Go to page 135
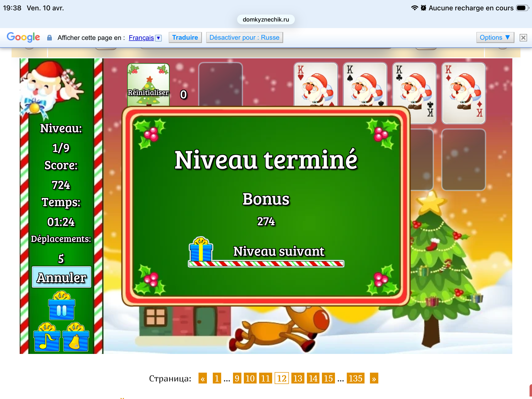The height and width of the screenshot is (399, 532). point(355,378)
